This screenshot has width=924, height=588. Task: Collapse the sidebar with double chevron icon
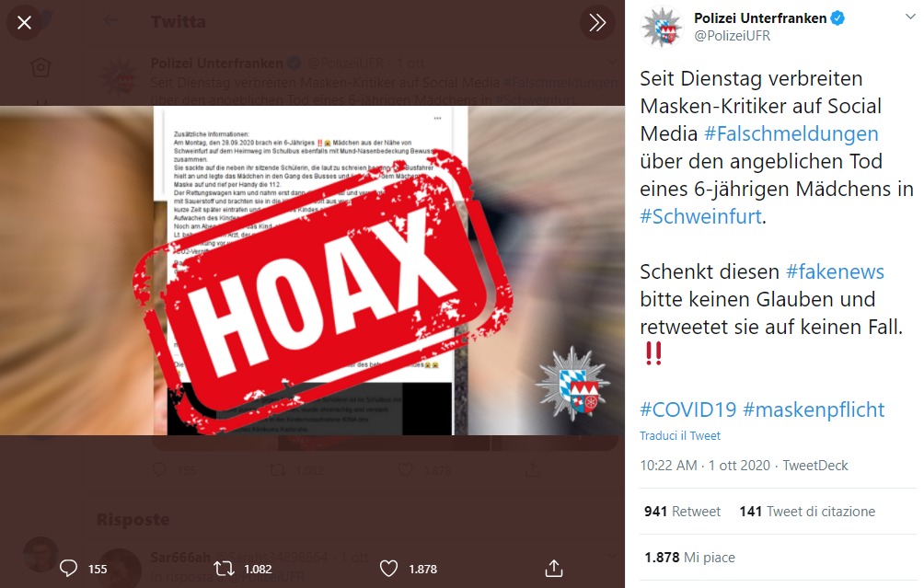pyautogui.click(x=597, y=22)
